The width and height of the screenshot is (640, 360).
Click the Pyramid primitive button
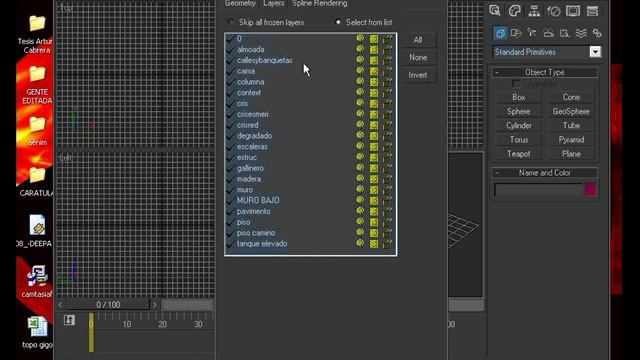(x=571, y=140)
